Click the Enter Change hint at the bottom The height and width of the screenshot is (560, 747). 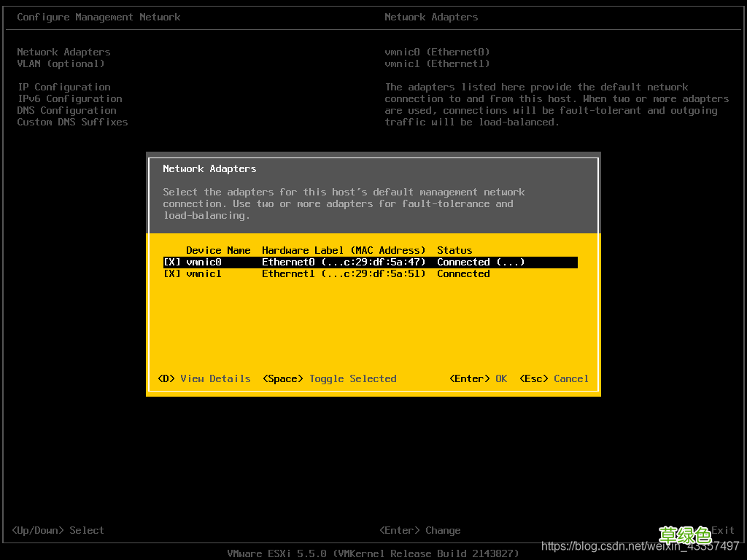coord(420,531)
